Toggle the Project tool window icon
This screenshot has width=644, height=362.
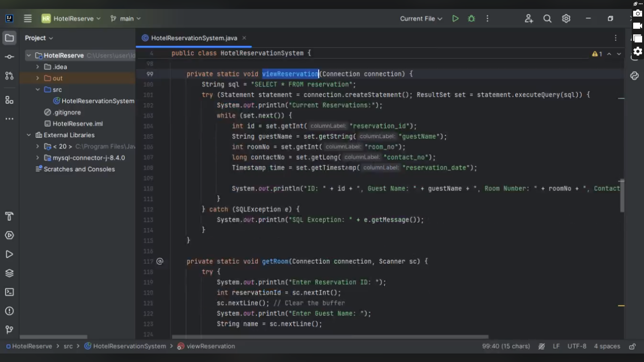[x=9, y=38]
